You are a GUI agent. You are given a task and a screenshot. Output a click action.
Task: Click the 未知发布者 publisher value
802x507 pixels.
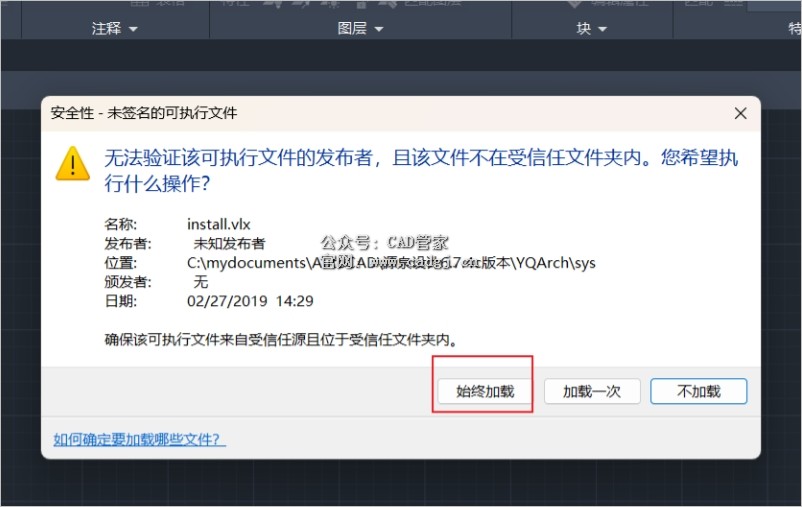(229, 244)
